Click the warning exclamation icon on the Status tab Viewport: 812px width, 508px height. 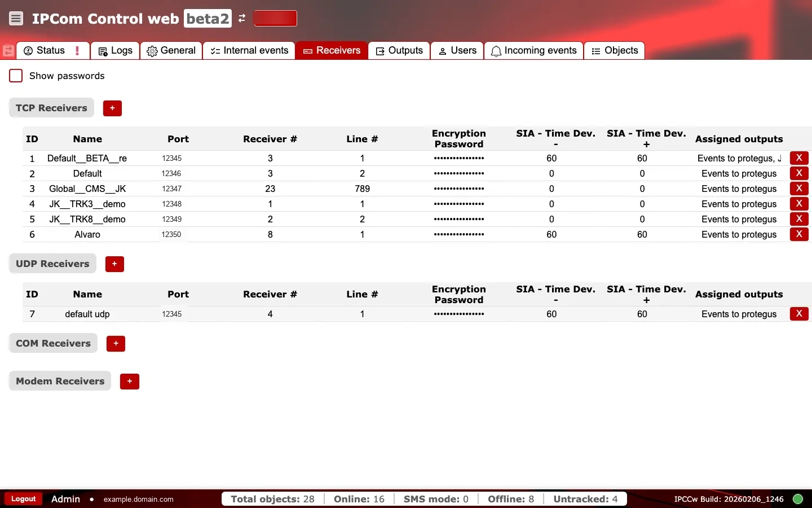(x=77, y=50)
